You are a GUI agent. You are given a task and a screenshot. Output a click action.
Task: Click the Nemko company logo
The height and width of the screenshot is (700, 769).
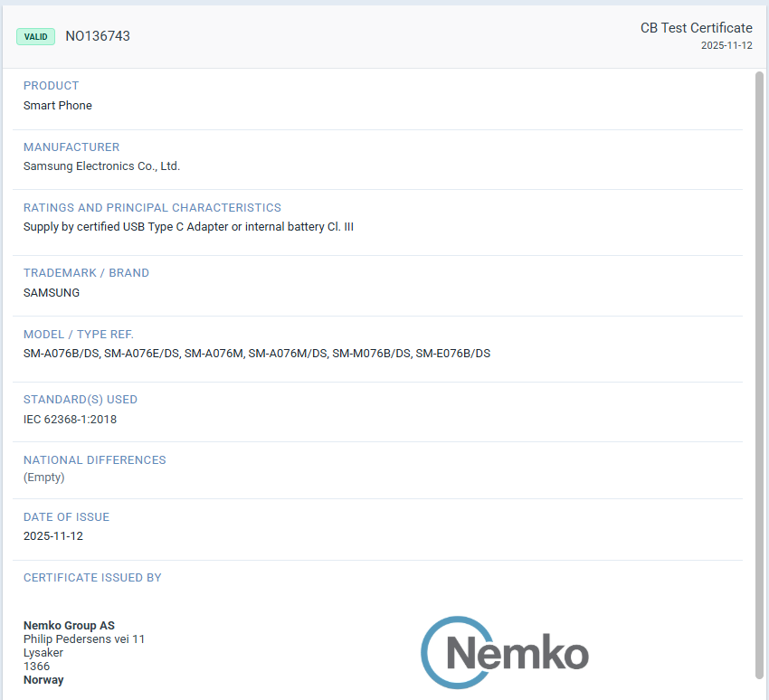pyautogui.click(x=503, y=652)
